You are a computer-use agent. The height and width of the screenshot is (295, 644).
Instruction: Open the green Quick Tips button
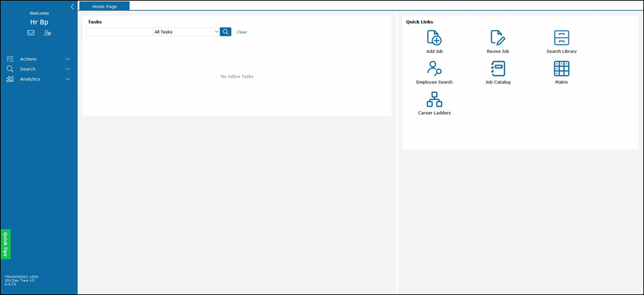click(6, 244)
